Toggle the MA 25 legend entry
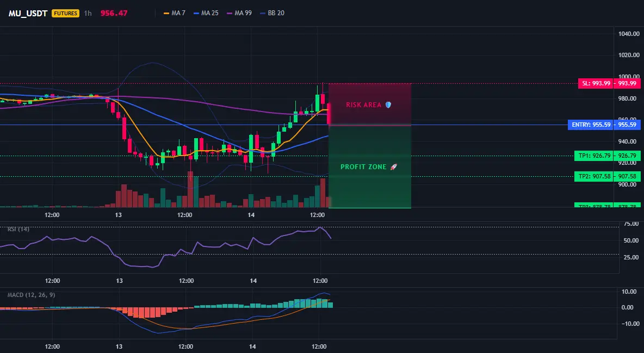 pos(206,13)
